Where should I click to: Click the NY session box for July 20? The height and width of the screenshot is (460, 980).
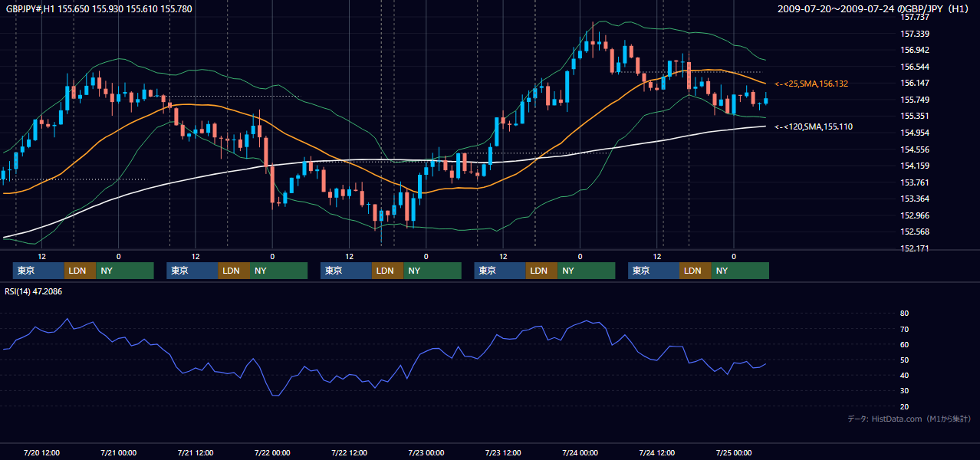coord(125,271)
